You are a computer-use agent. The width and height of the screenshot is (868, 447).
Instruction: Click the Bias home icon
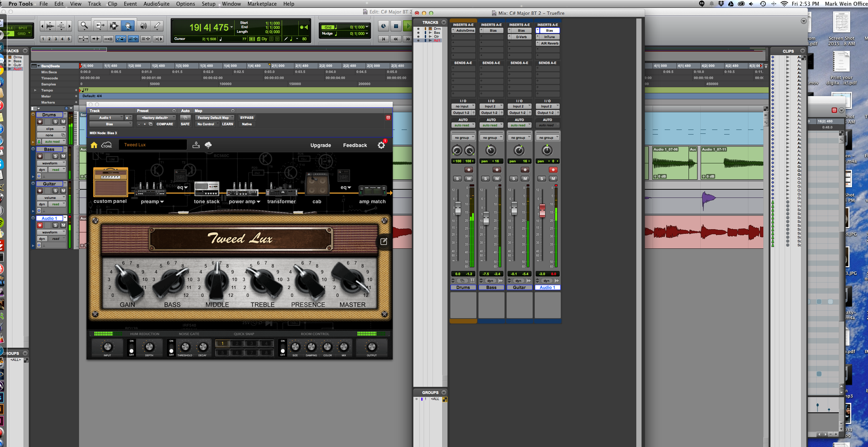click(94, 145)
